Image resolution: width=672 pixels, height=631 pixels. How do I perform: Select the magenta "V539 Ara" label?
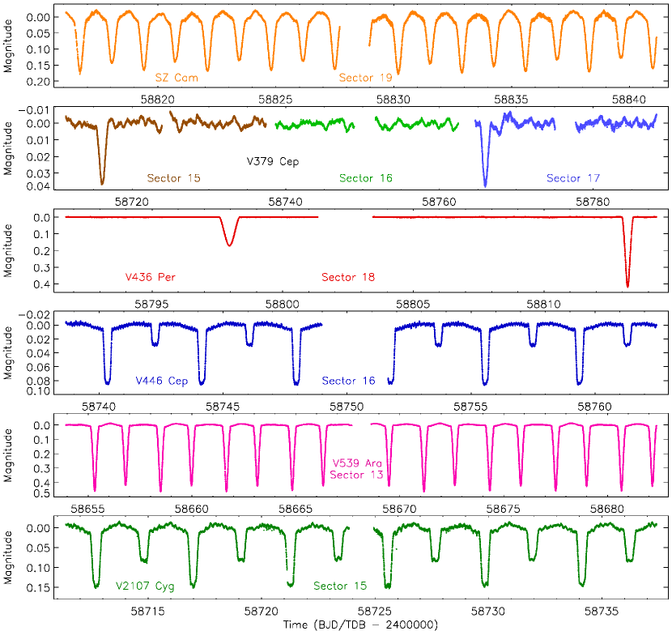tap(357, 463)
